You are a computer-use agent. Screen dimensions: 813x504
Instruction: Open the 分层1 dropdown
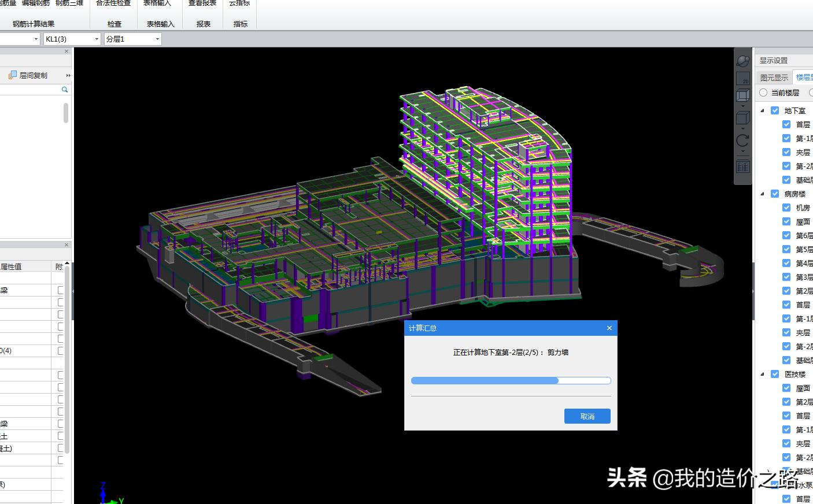tap(157, 39)
